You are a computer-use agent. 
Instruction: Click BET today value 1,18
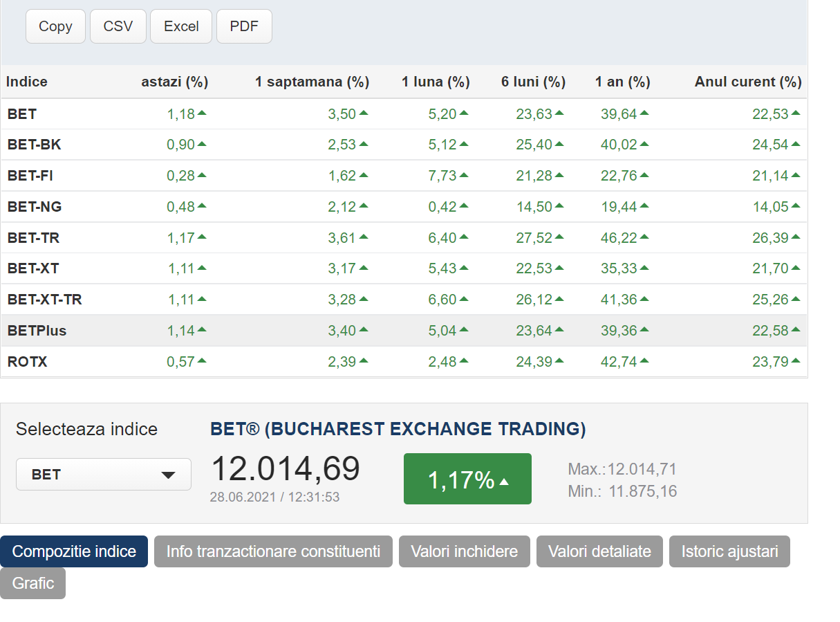point(181,114)
